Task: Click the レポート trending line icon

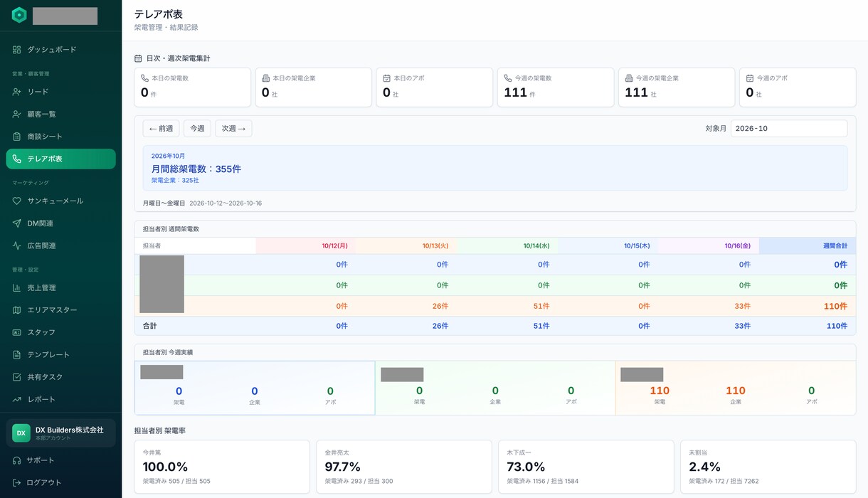Action: (17, 399)
